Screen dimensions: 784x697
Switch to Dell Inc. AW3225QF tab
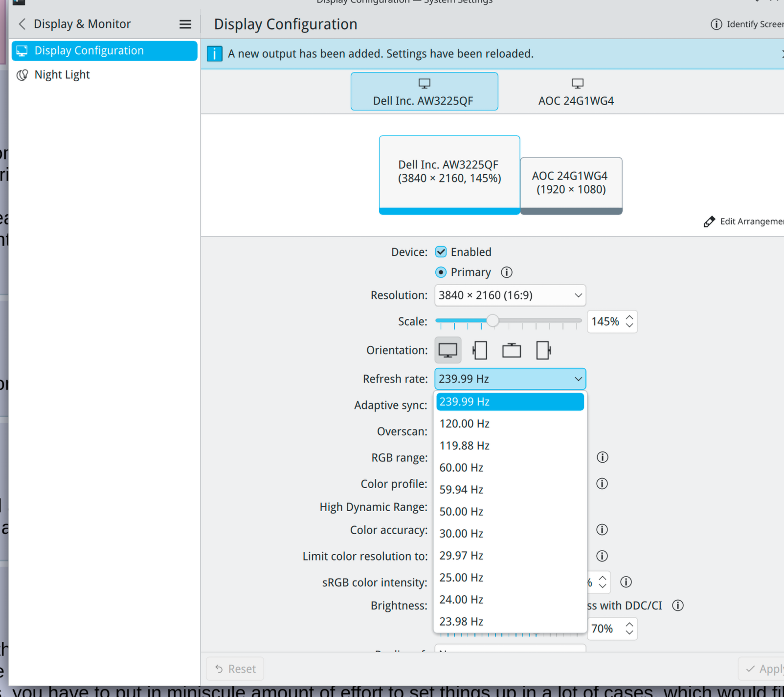click(x=424, y=91)
